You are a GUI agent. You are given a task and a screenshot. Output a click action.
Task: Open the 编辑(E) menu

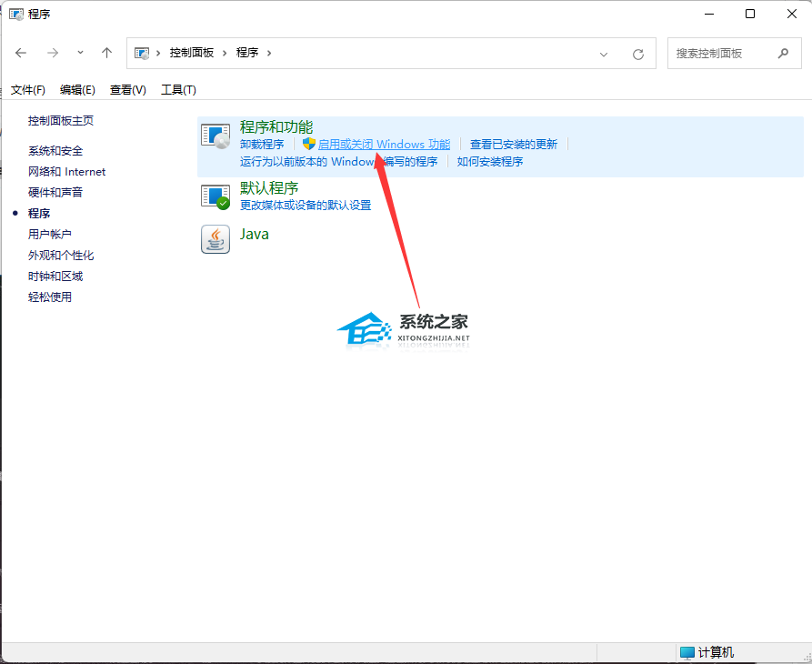pyautogui.click(x=77, y=90)
